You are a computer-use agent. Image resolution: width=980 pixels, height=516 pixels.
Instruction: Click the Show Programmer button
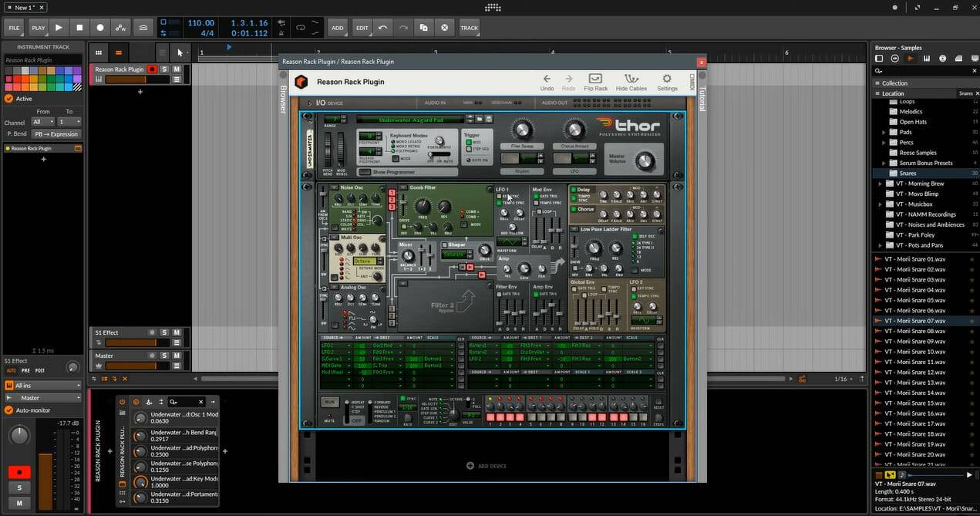[x=365, y=172]
